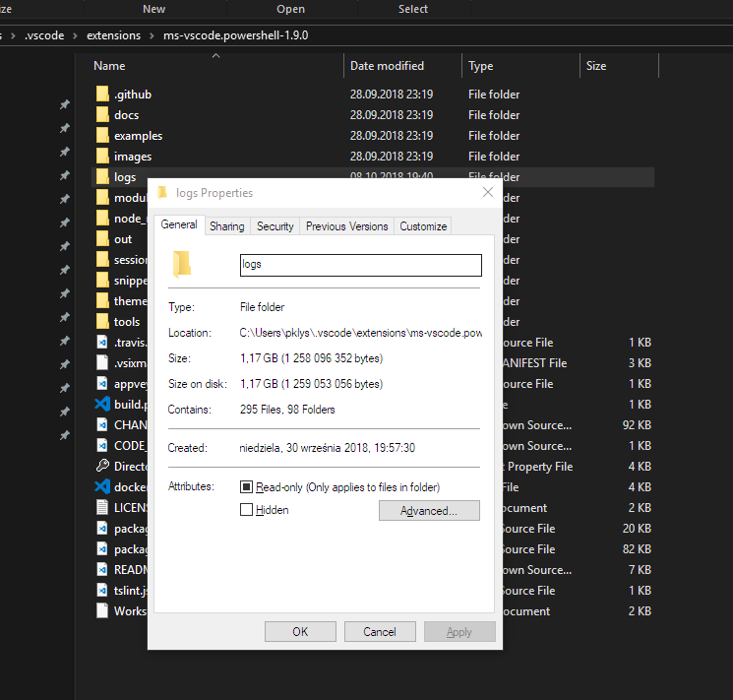Image resolution: width=733 pixels, height=700 pixels.
Task: Switch to the Security tab
Action: point(275,226)
